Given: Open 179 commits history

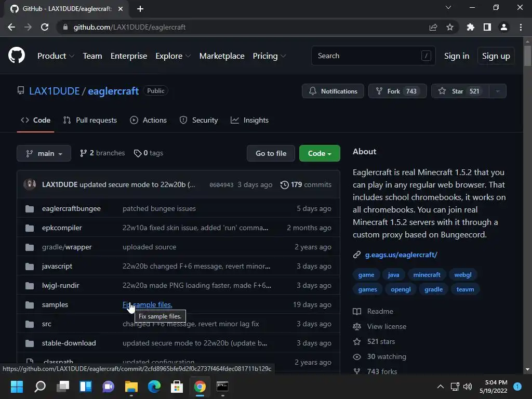Looking at the screenshot, I should (305, 184).
